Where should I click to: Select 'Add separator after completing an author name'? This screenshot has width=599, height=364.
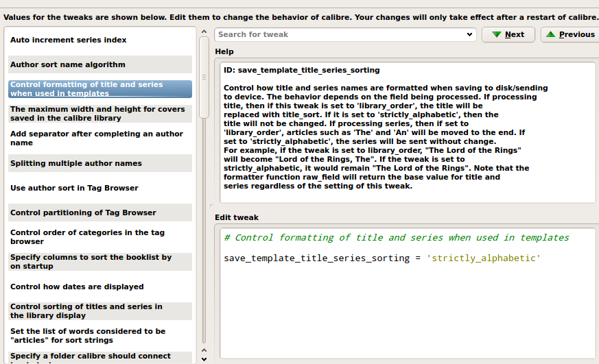point(100,138)
